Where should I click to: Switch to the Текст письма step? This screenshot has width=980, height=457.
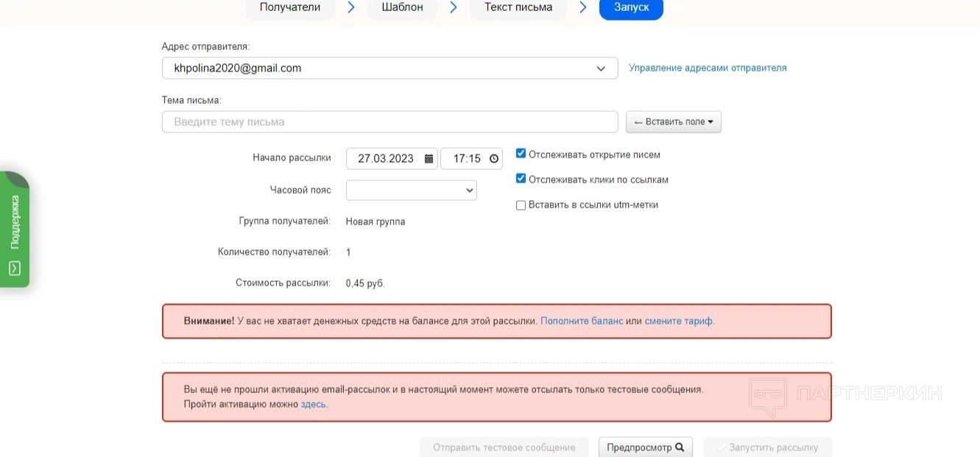pos(518,7)
